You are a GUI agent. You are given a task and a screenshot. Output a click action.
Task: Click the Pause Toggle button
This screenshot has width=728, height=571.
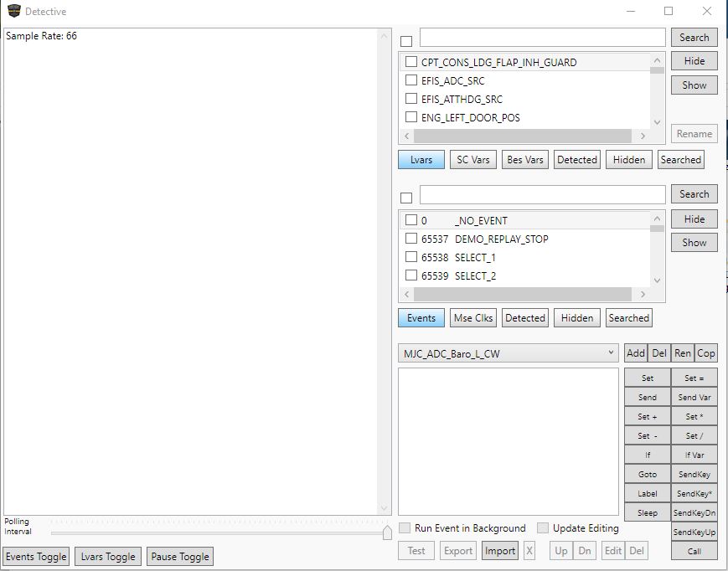pyautogui.click(x=180, y=557)
